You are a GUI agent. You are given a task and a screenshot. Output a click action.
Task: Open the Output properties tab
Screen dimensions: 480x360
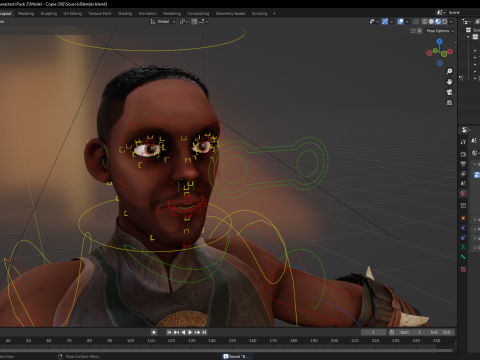tap(463, 164)
